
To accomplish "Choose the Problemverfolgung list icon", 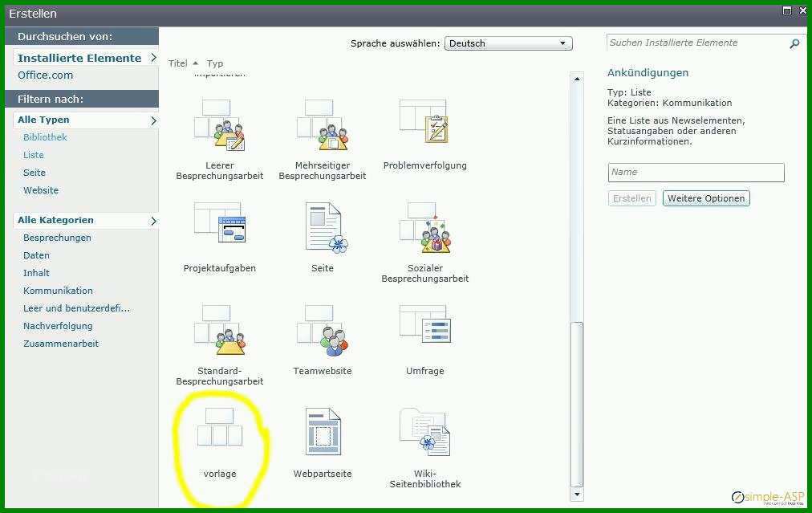I will (x=424, y=122).
